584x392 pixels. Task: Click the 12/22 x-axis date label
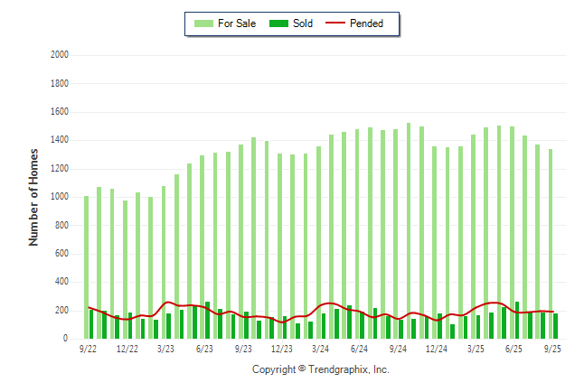click(x=127, y=349)
